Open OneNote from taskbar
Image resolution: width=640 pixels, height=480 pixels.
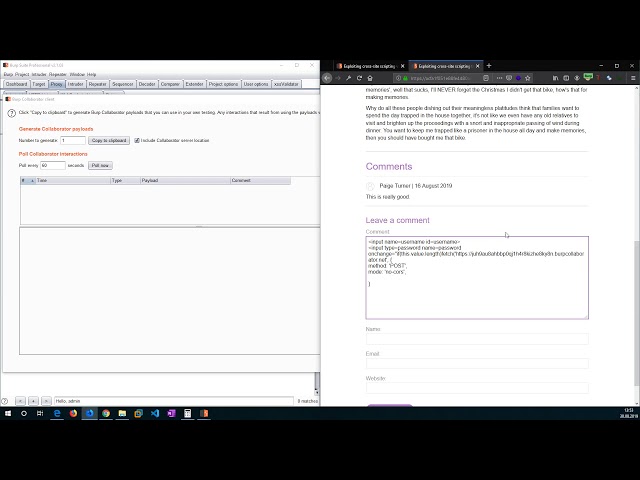point(171,413)
